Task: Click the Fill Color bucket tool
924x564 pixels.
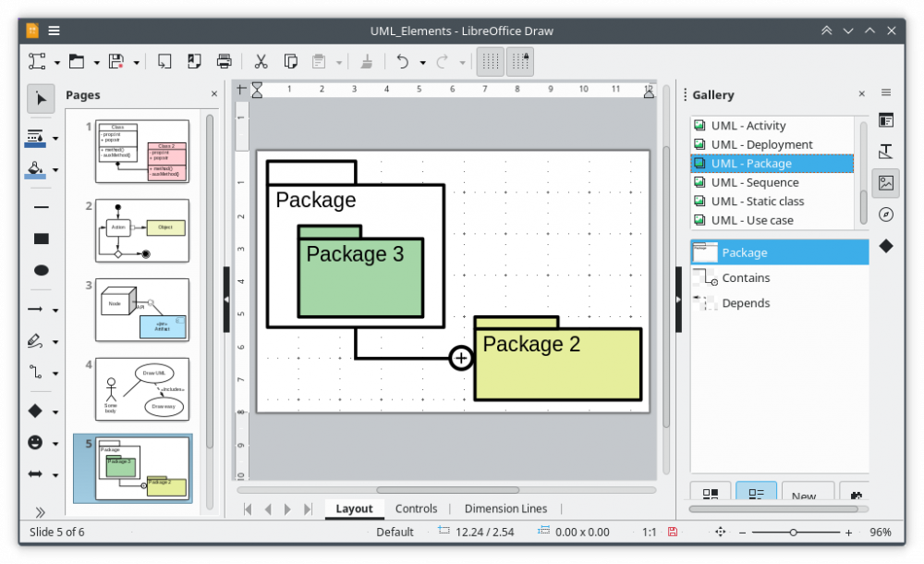Action: [35, 170]
